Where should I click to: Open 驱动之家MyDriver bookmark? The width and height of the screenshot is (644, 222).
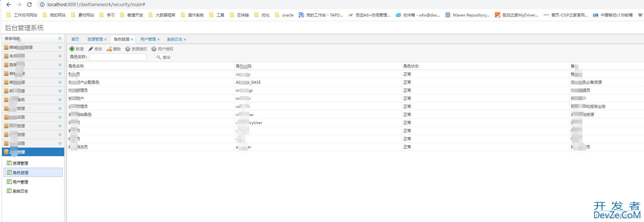pyautogui.click(x=517, y=15)
